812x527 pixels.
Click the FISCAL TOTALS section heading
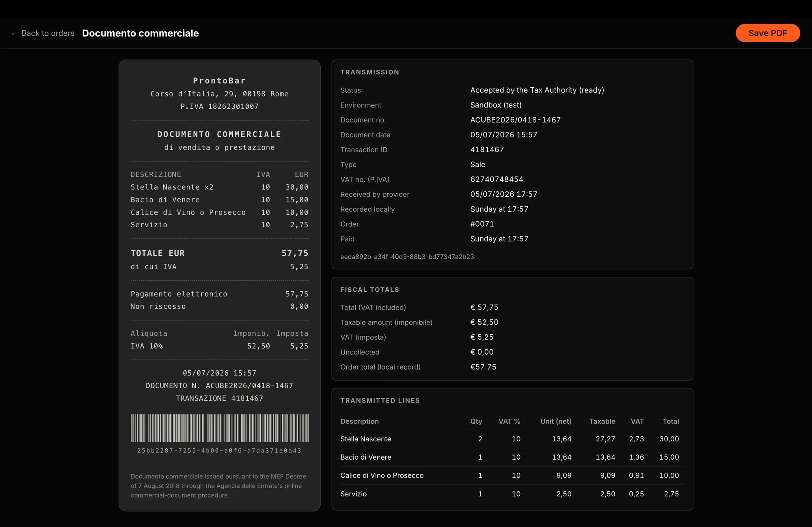(369, 290)
